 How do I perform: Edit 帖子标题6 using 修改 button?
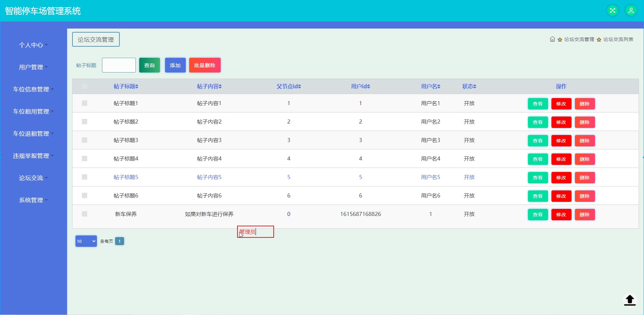(x=561, y=196)
